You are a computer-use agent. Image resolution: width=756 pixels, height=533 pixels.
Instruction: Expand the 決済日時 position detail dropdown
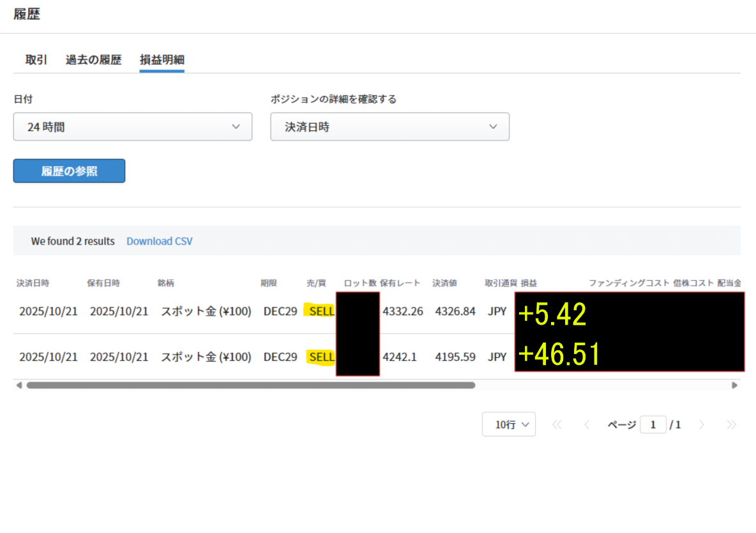[389, 127]
